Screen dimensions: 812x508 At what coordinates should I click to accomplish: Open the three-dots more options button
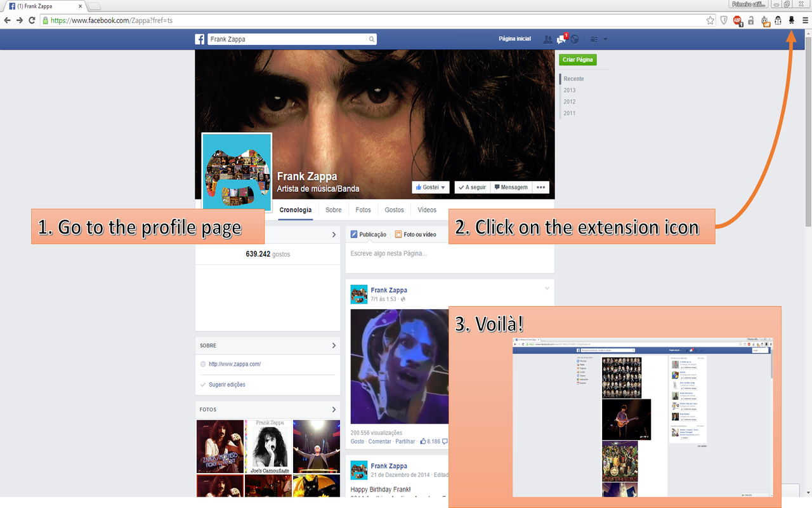coord(540,187)
